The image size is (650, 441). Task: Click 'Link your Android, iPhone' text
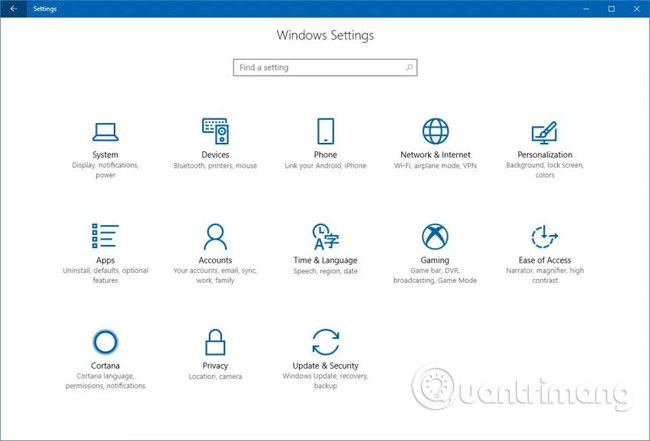[325, 165]
